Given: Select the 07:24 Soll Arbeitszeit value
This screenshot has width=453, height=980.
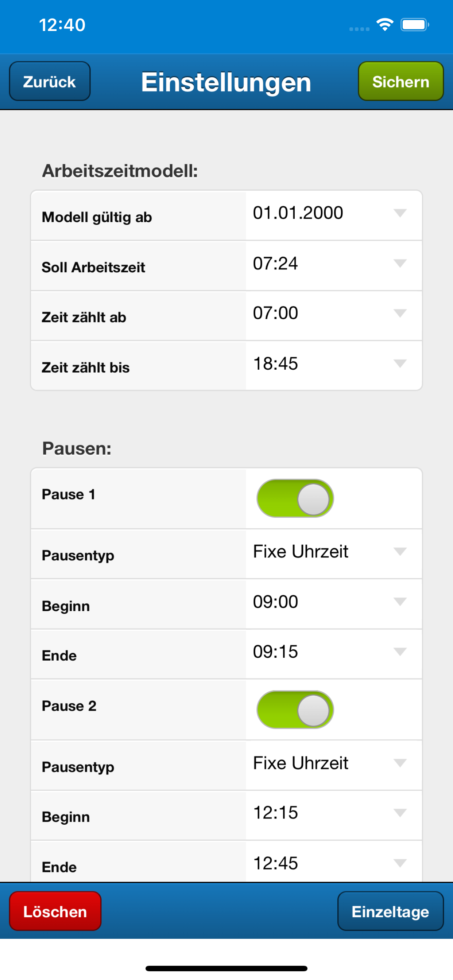Looking at the screenshot, I should pyautogui.click(x=275, y=263).
